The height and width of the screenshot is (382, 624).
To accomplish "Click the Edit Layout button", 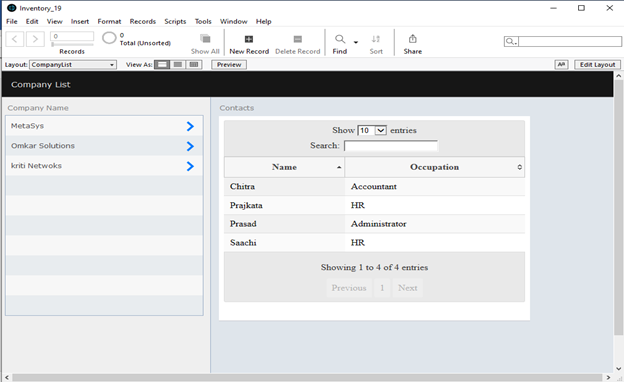I will coord(597,64).
